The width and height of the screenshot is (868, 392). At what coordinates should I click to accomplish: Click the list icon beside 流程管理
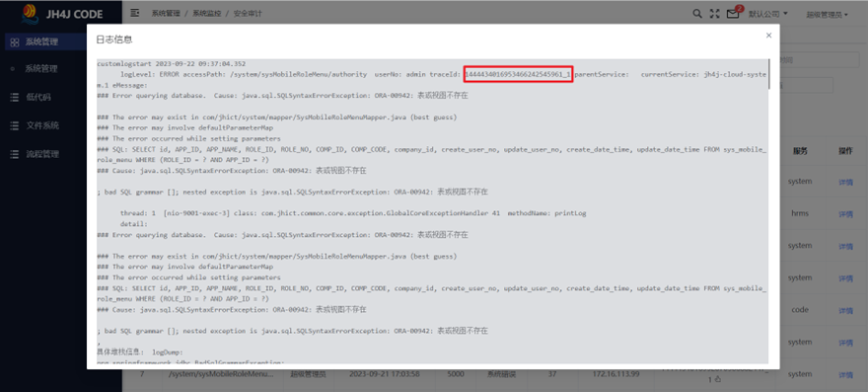[15, 154]
